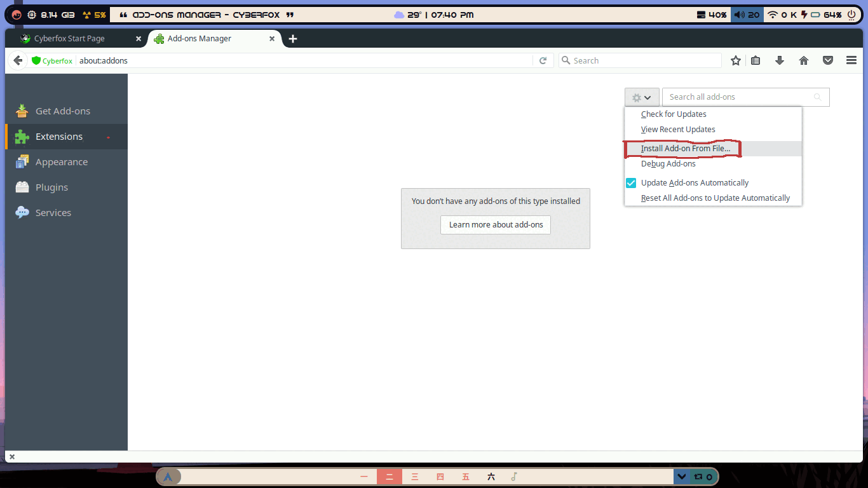Screen dimensions: 868x488
Task: Open the Pocket icon
Action: point(828,60)
